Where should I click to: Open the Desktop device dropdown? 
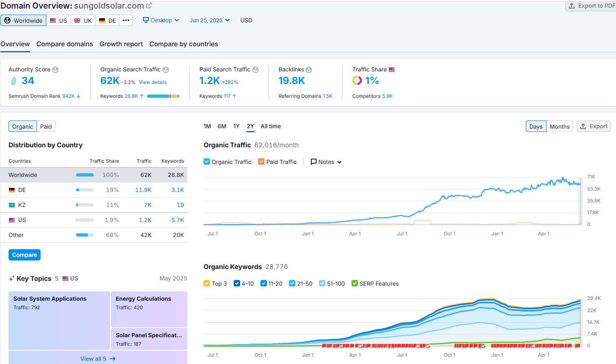click(161, 20)
